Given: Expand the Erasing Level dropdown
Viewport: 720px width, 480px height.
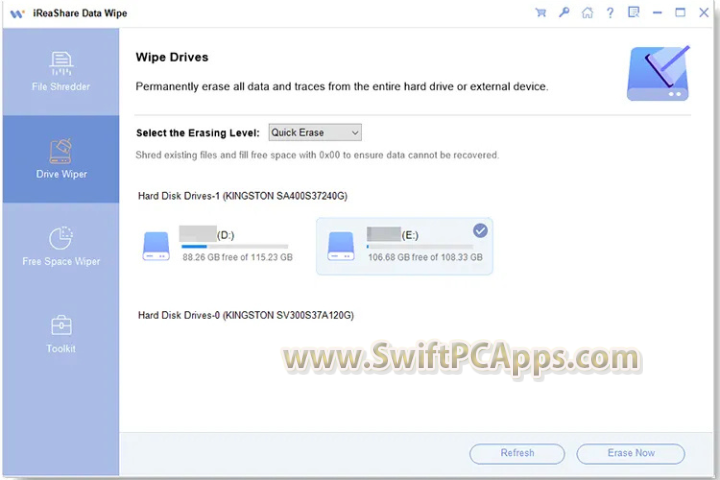Looking at the screenshot, I should [315, 132].
